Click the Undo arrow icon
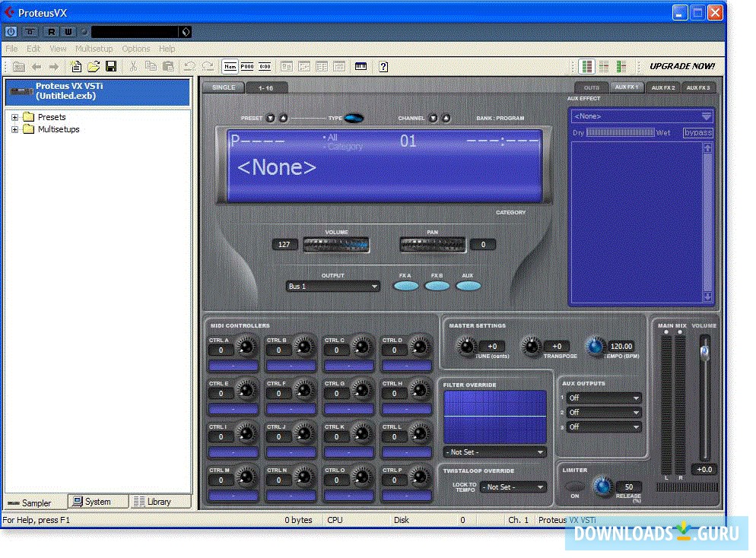Image resolution: width=756 pixels, height=558 pixels. tap(190, 66)
